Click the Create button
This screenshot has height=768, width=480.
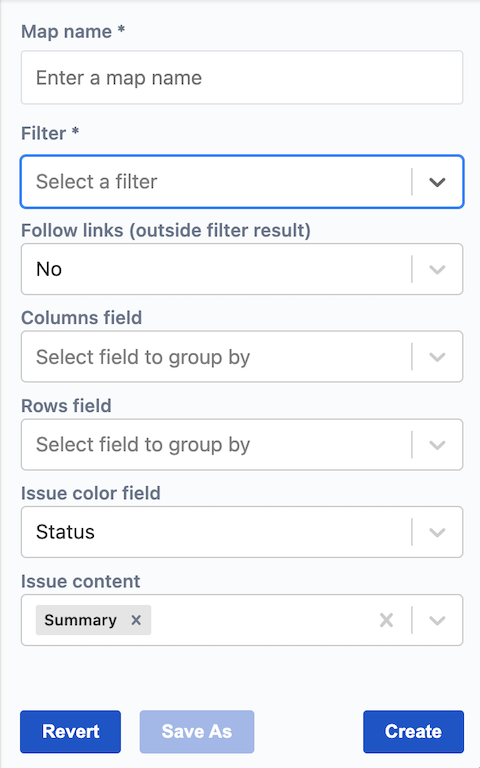(x=413, y=732)
